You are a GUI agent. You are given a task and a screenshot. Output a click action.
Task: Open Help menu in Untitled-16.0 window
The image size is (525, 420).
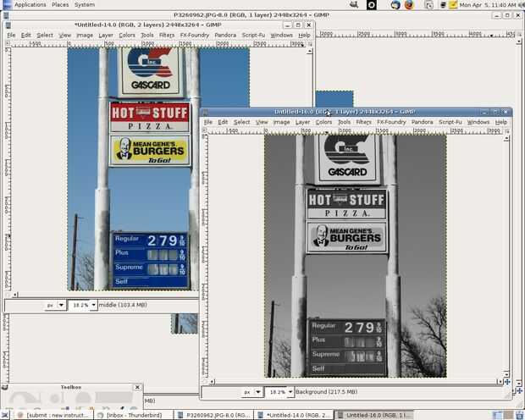[x=501, y=122]
